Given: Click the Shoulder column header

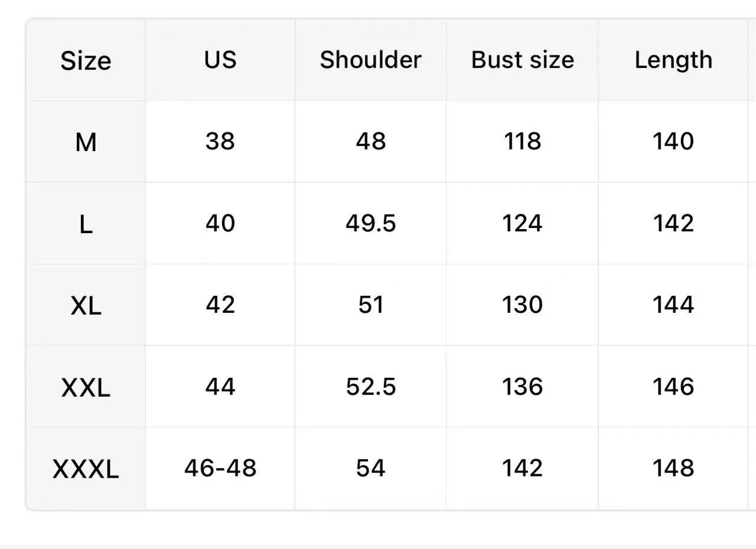Looking at the screenshot, I should point(370,60).
